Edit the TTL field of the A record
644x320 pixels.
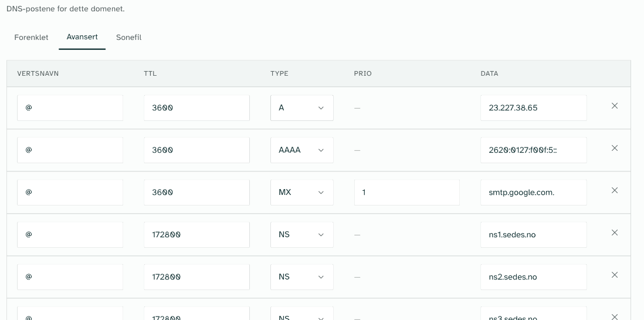(x=196, y=108)
